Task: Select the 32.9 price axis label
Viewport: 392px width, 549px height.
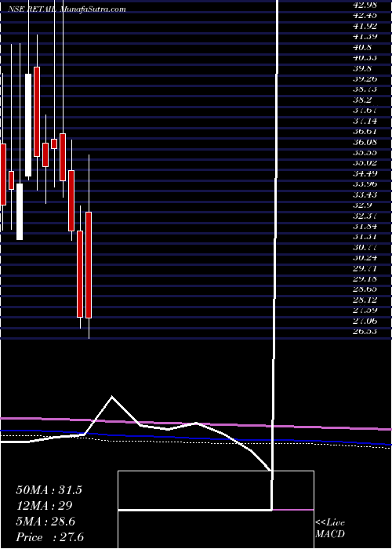Action: point(362,205)
